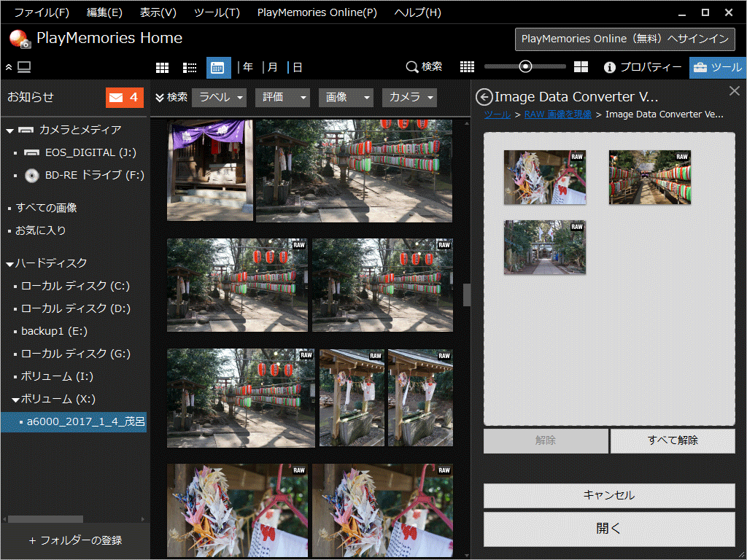Click large thumbnails icon right of slider
The width and height of the screenshot is (747, 560).
581,67
